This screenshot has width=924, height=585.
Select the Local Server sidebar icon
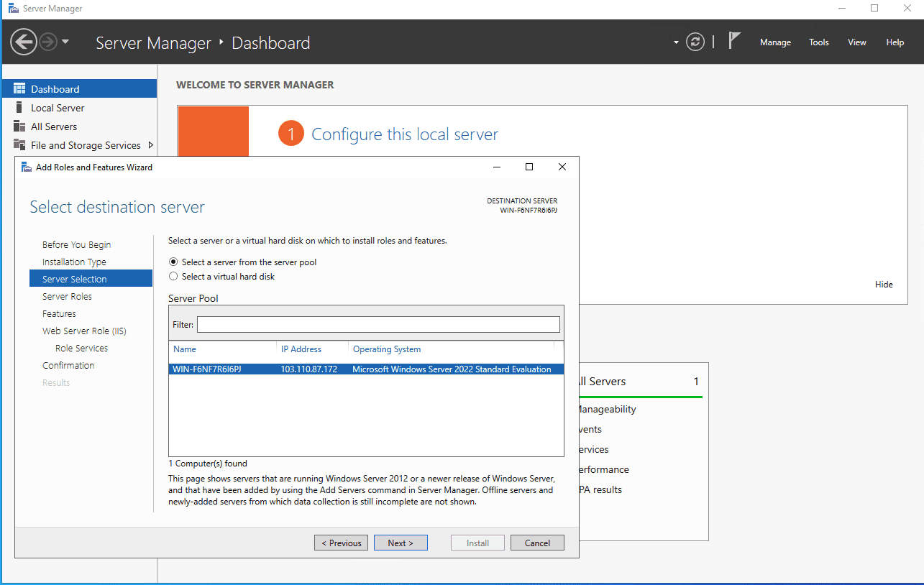(19, 108)
